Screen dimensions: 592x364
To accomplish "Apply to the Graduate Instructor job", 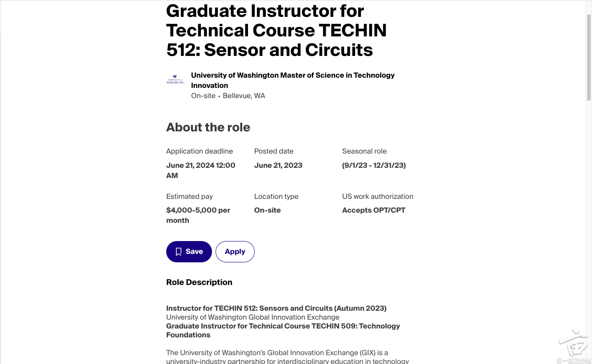I will pyautogui.click(x=235, y=252).
